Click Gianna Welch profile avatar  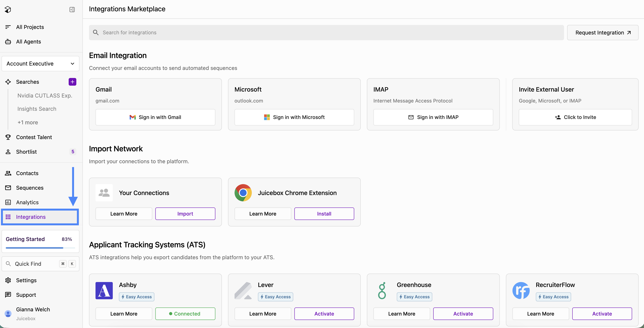8,313
